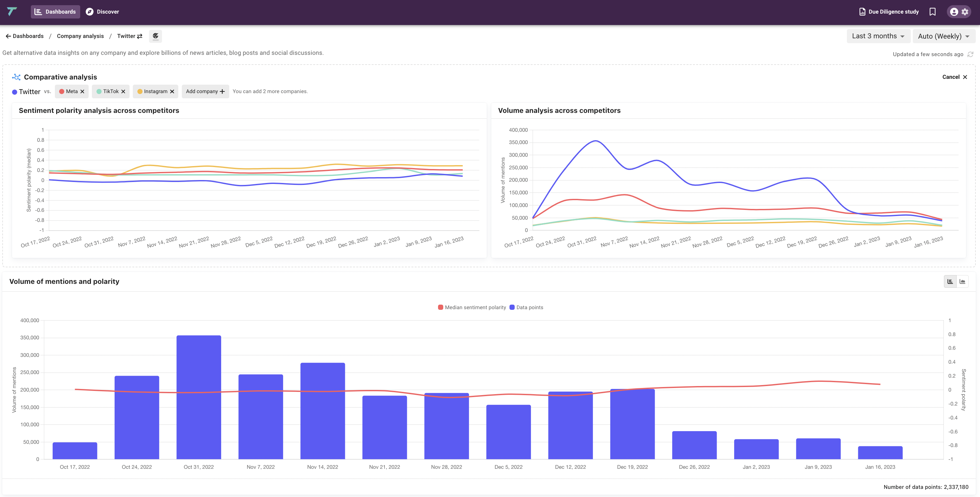Open the user profile avatar icon
980x497 pixels.
[954, 12]
